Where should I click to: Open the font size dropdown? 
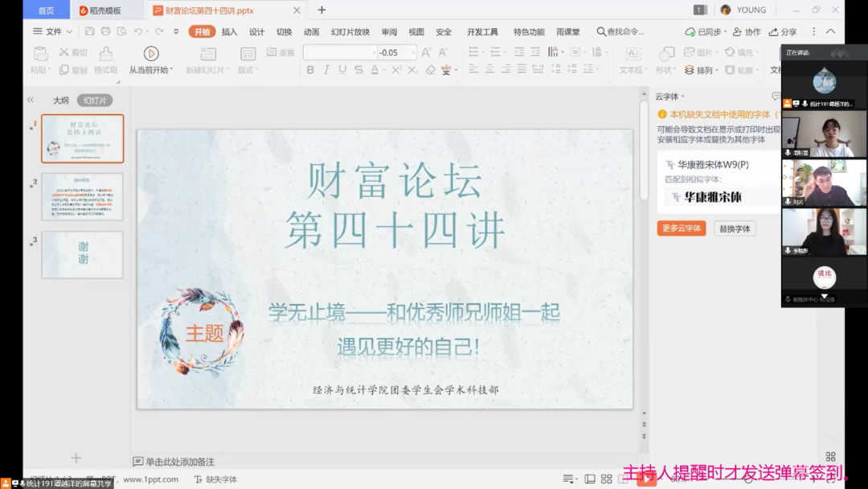click(413, 52)
